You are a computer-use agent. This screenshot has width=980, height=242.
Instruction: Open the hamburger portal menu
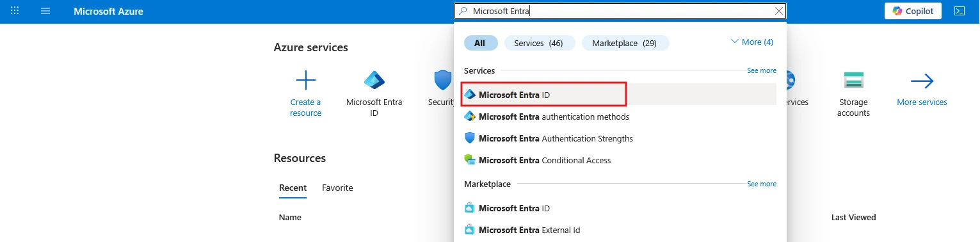coord(45,11)
